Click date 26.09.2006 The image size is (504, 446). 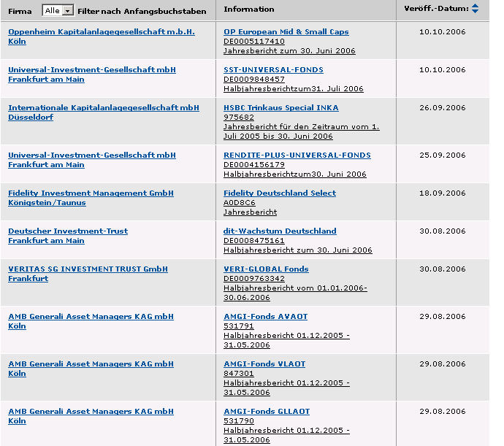pyautogui.click(x=443, y=107)
